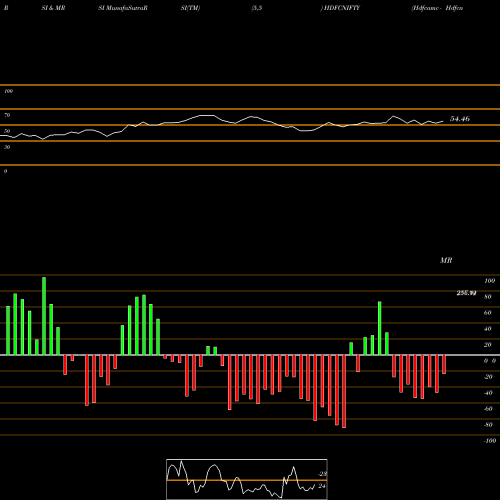Click the '60' label on MR axis
The width and height of the screenshot is (500, 500).
(x=488, y=313)
